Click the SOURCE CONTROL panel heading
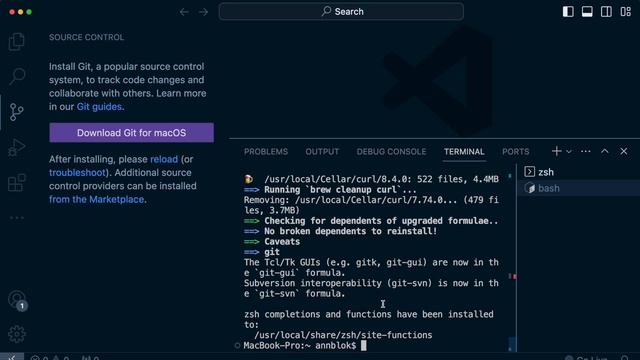Screen dimensions: 640x360 coord(87,37)
